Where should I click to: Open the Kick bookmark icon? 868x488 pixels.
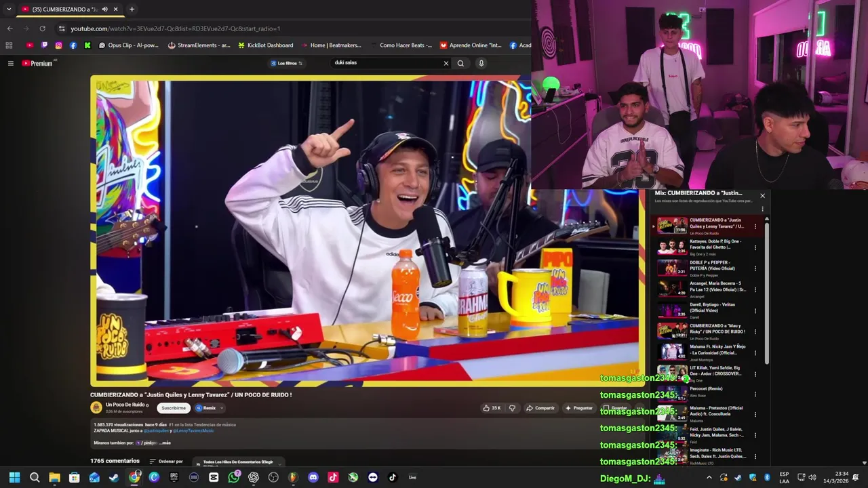pos(87,45)
